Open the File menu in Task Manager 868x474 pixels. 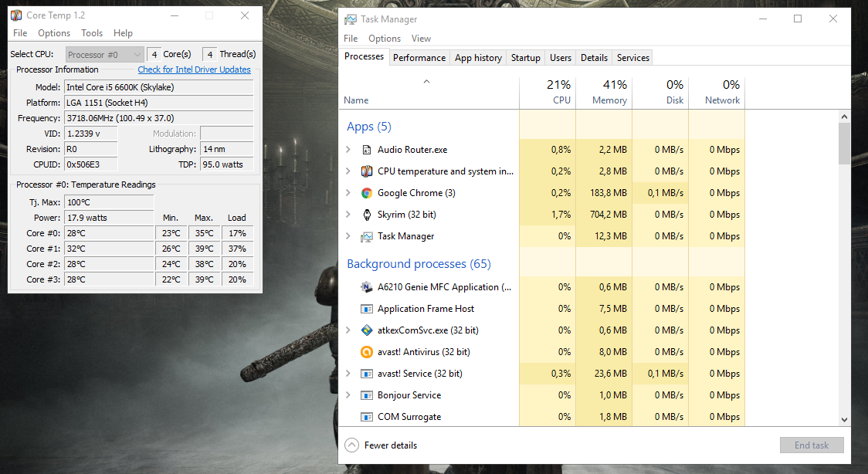coord(351,38)
